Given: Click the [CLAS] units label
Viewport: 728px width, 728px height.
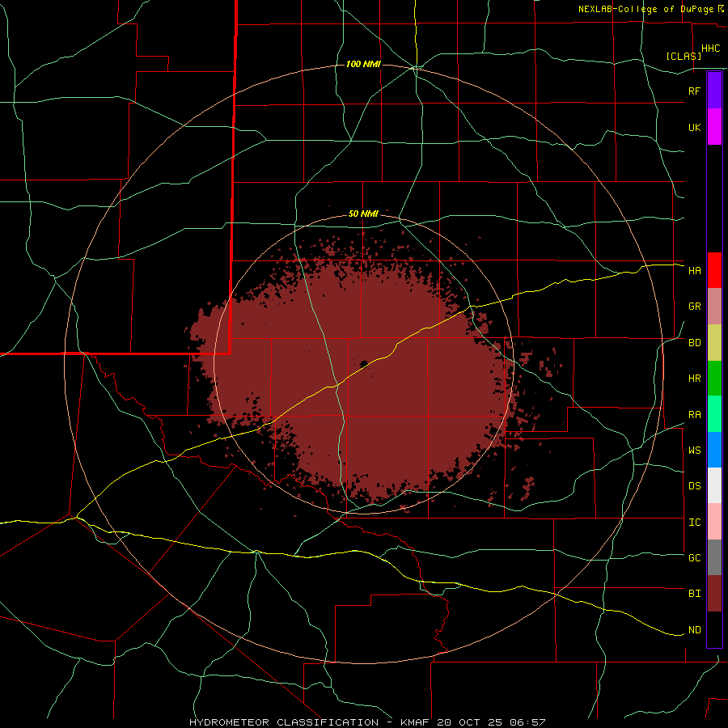Looking at the screenshot, I should pyautogui.click(x=684, y=56).
